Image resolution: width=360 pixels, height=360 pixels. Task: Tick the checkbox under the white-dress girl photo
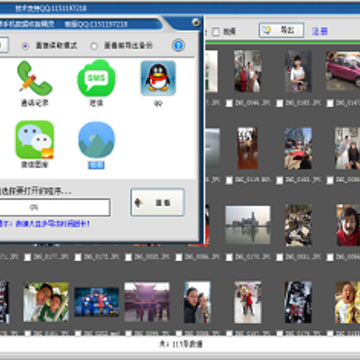tap(280, 103)
